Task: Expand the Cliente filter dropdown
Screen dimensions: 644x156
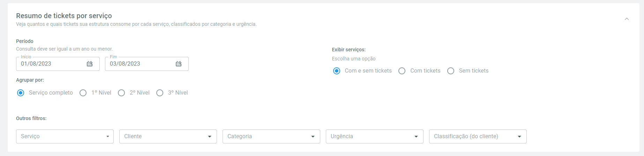Action: pos(168,136)
